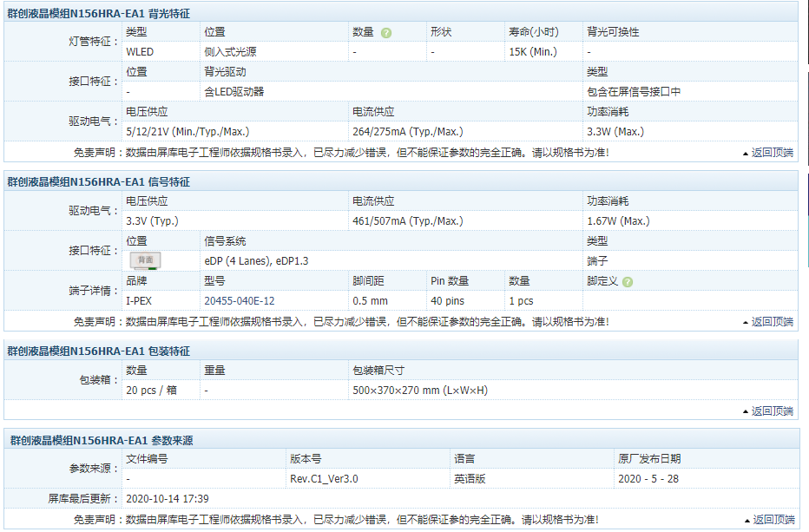Click the eDP (4 Lanes), eDP1.3 text

click(256, 260)
